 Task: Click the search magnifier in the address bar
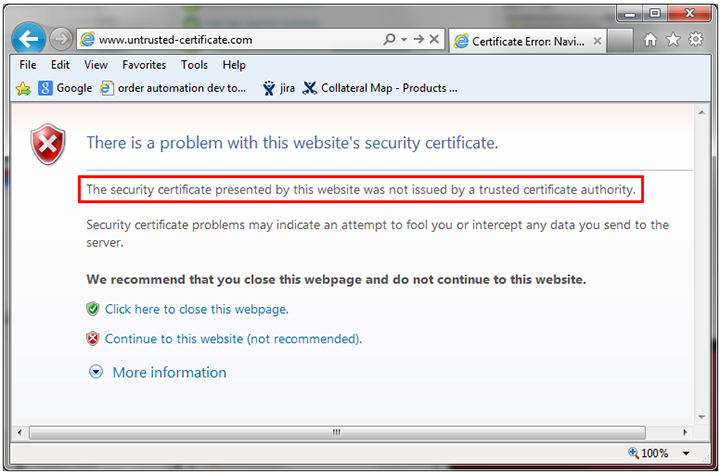(389, 39)
